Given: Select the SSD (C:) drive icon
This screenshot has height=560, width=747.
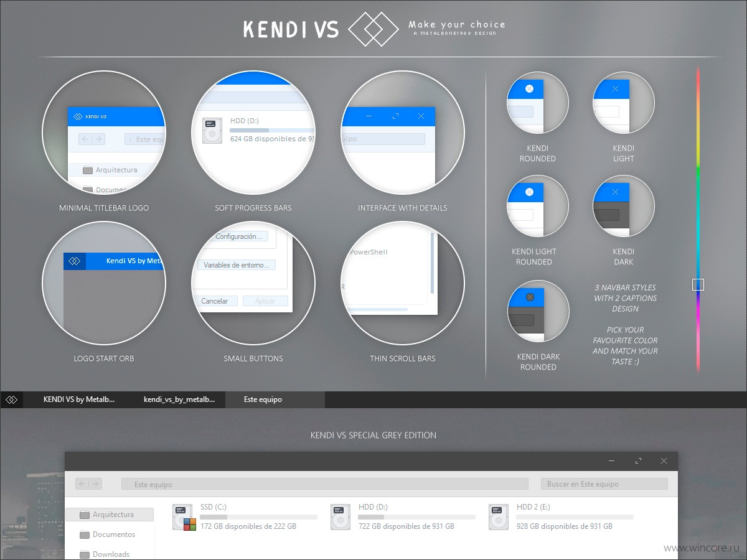Looking at the screenshot, I should [184, 517].
